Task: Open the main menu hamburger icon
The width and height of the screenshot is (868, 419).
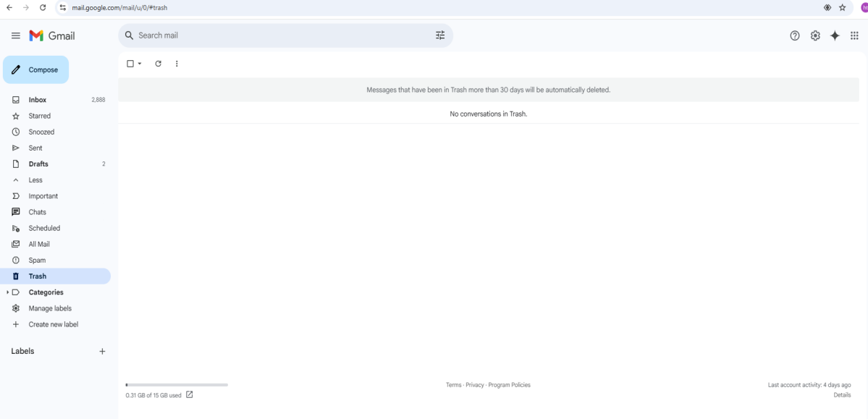Action: pos(16,35)
